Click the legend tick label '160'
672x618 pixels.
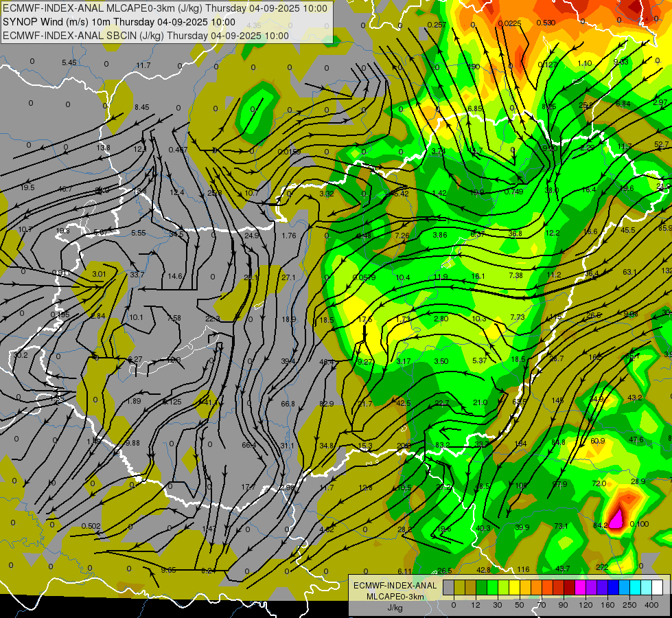607,605
